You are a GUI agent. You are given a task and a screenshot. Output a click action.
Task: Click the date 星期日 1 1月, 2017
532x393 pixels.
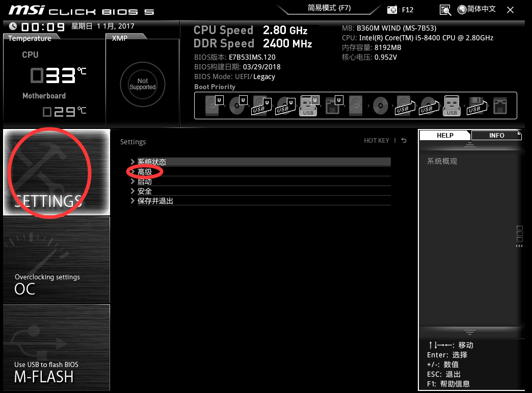[x=103, y=26]
